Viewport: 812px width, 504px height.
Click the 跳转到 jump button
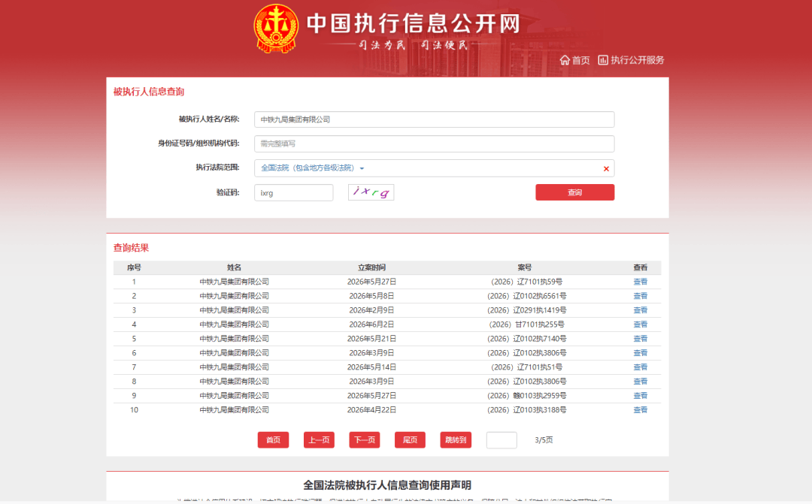[x=456, y=440]
